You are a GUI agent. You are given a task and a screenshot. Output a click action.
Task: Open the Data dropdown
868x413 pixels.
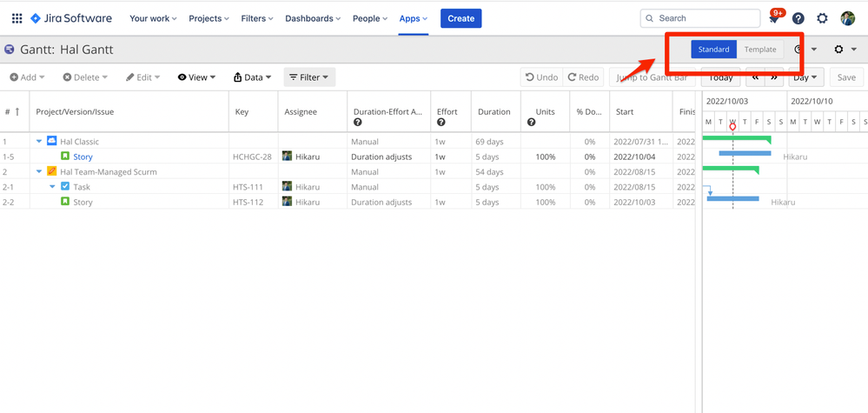(x=253, y=77)
